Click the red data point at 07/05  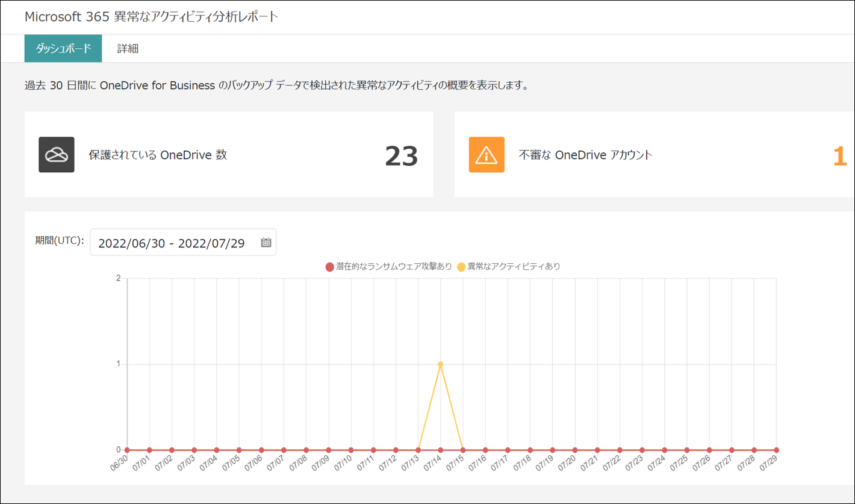tap(239, 450)
